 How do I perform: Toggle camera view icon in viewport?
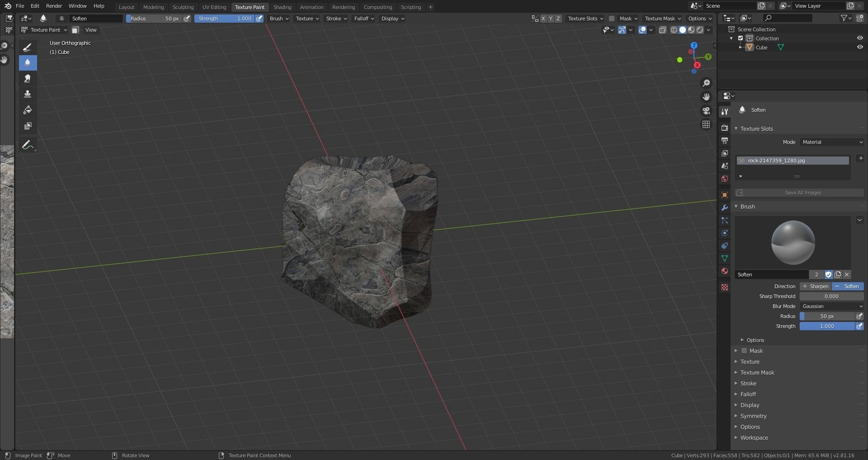pos(706,111)
